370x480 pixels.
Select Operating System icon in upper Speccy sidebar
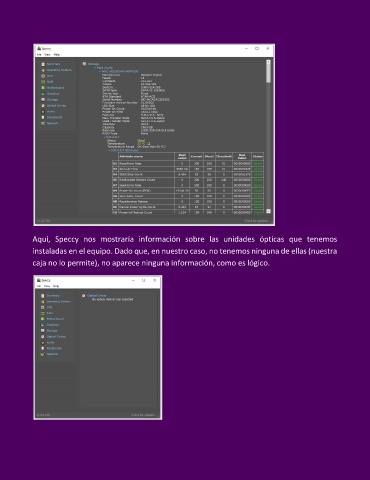(x=43, y=70)
